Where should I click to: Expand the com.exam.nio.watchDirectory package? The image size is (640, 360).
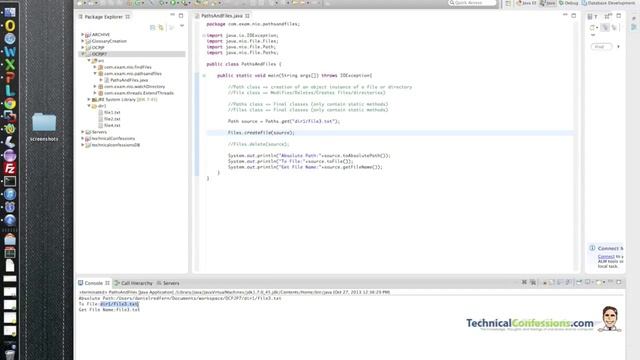coord(95,87)
